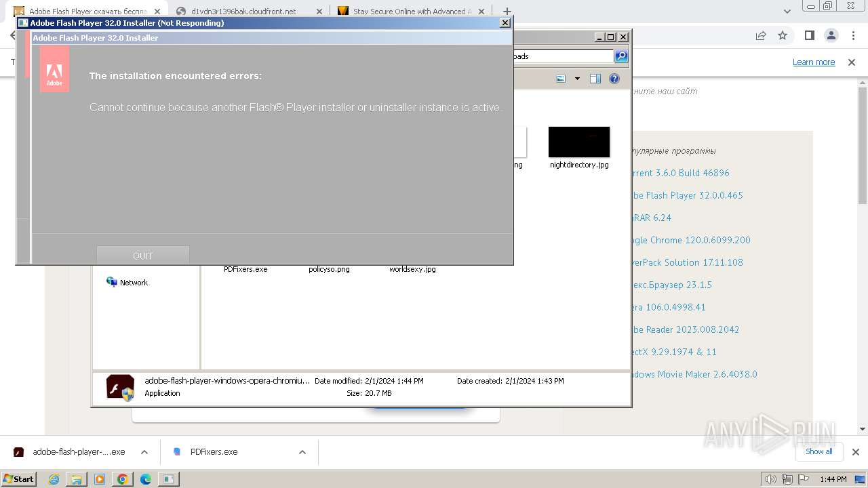Follow the Learn more link
The image size is (868, 488).
[814, 62]
